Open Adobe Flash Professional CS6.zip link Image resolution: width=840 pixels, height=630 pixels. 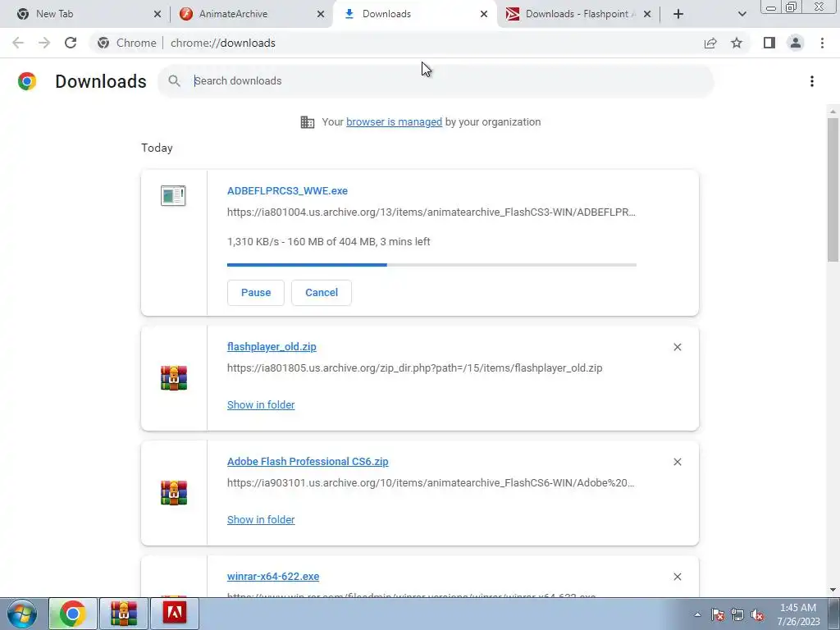[x=308, y=461]
